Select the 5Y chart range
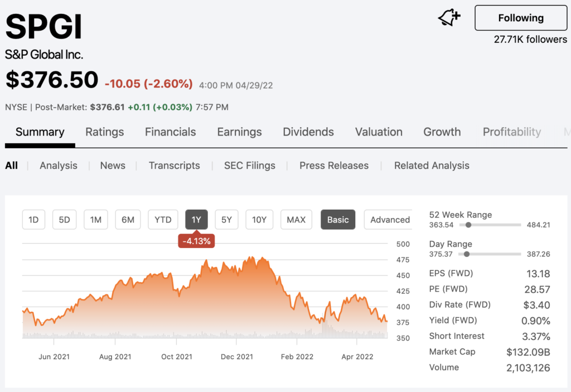The image size is (571, 392). 226,220
